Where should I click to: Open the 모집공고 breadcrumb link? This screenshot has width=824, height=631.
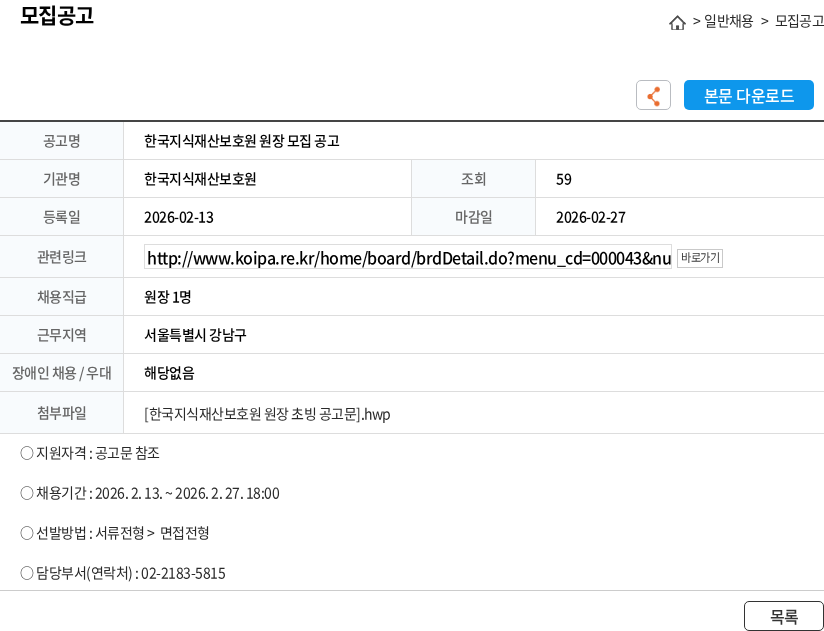pyautogui.click(x=799, y=21)
